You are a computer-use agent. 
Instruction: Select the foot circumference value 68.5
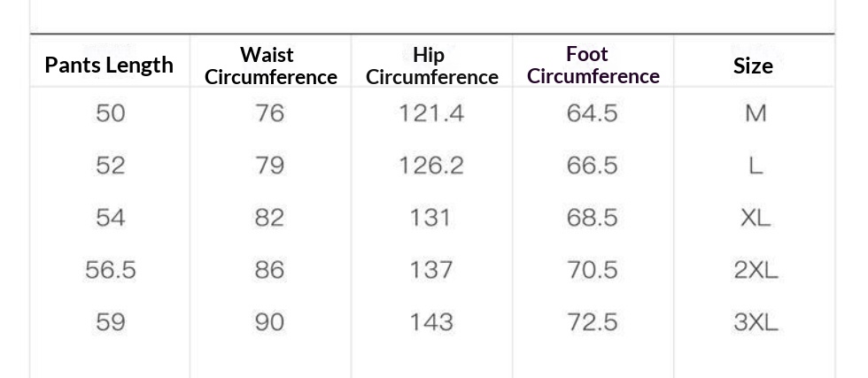592,218
